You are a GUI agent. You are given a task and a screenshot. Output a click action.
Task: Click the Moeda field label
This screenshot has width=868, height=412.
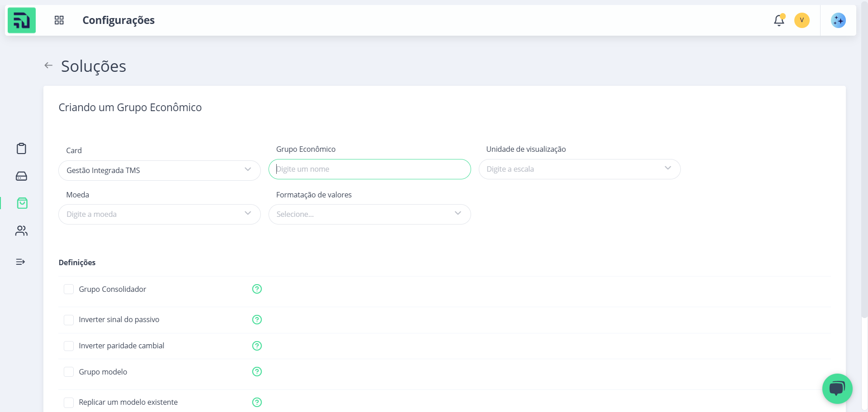point(78,195)
